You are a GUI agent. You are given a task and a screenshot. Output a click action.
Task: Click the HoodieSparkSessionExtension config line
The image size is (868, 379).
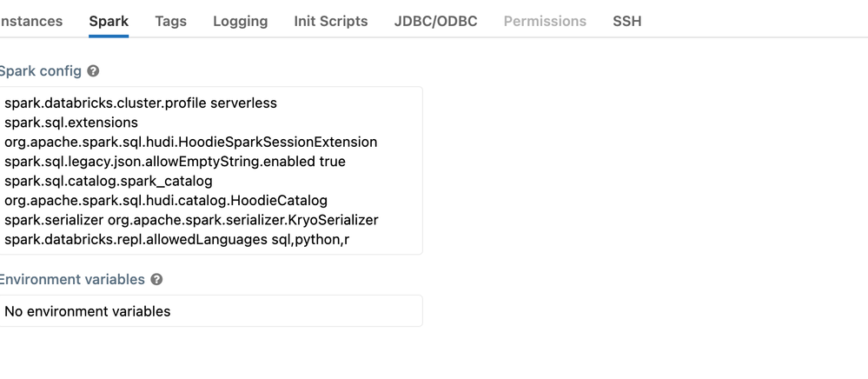tap(191, 142)
